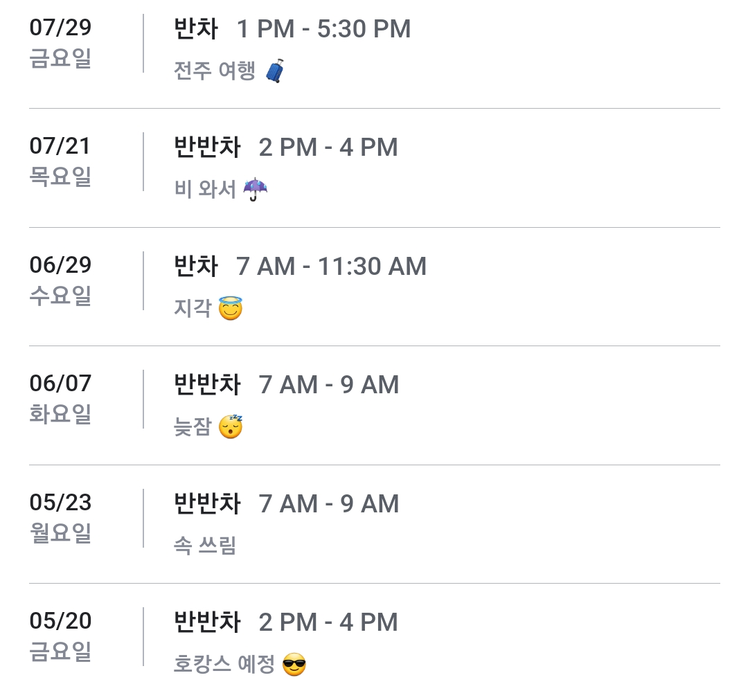Click the 07/21 목요일 date label
This screenshot has height=700, width=748.
pos(61,161)
